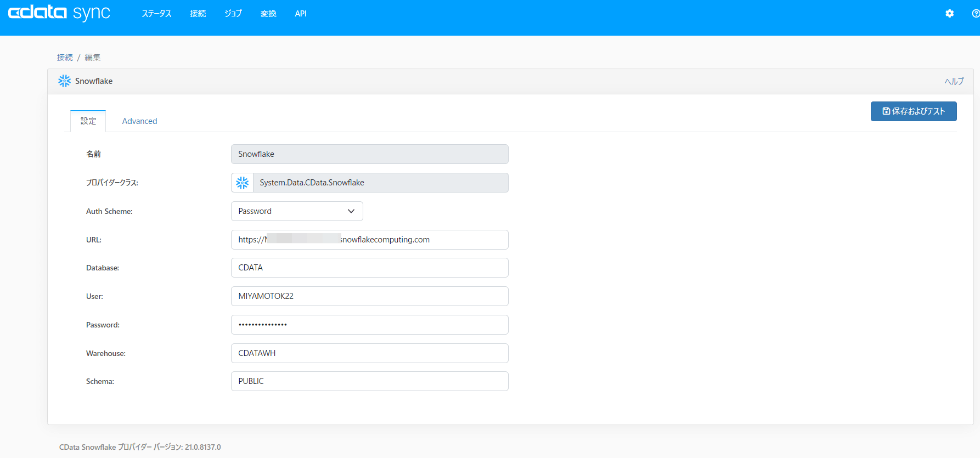The image size is (980, 458).
Task: Open the ジョブ menu
Action: point(233,14)
